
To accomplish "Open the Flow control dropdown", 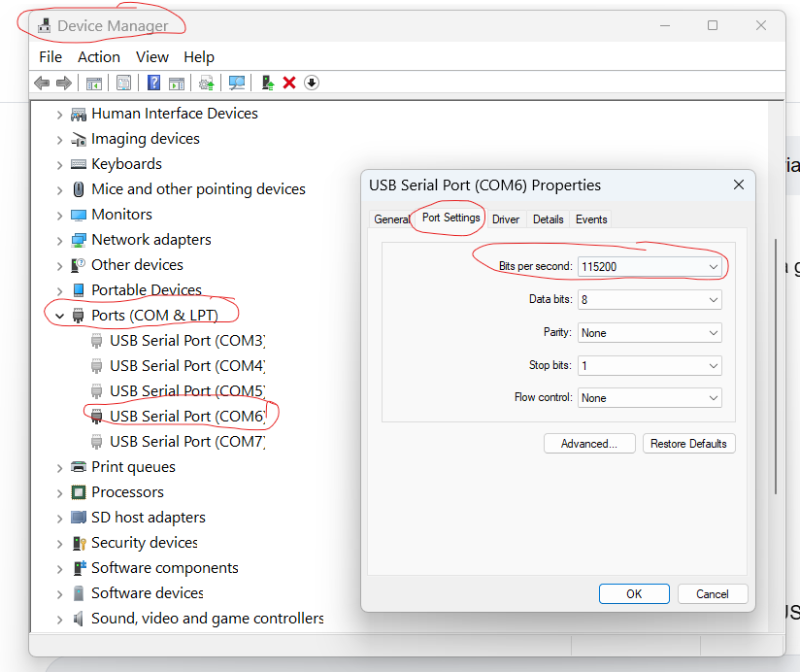I will coord(650,397).
